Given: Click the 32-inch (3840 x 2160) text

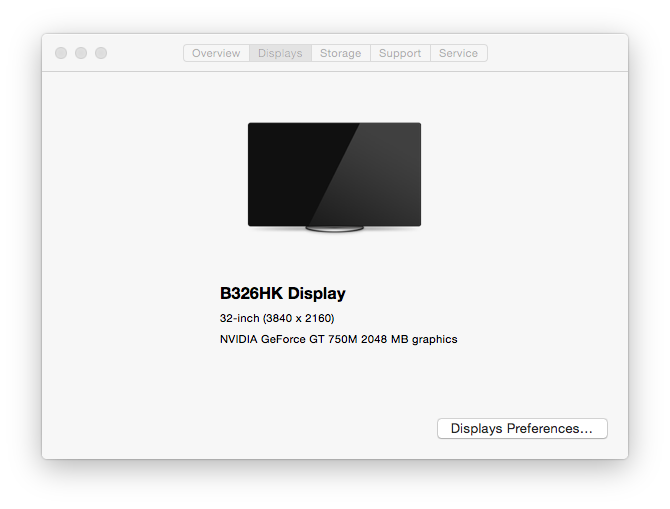Looking at the screenshot, I should pos(277,318).
